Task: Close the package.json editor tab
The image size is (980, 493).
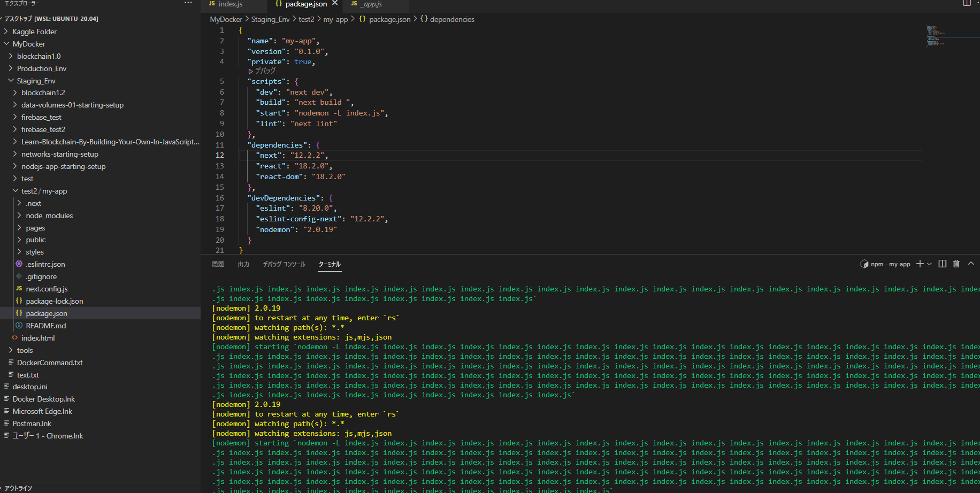Action: 335,4
